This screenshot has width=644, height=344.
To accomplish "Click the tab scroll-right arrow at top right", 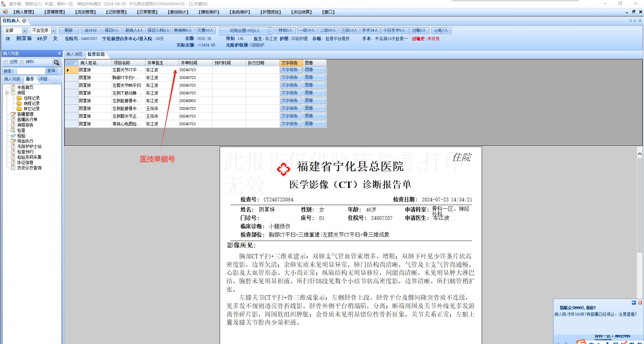I will click(x=635, y=21).
